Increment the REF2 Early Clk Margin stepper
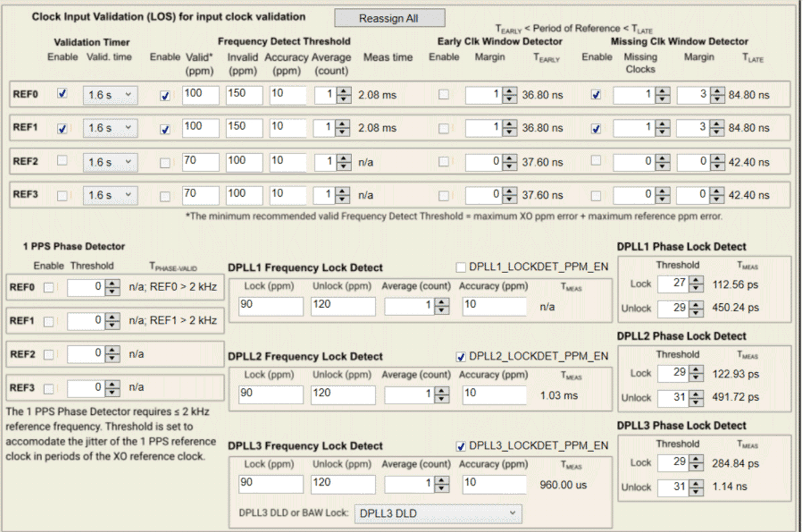This screenshot has height=532, width=803. pyautogui.click(x=510, y=159)
